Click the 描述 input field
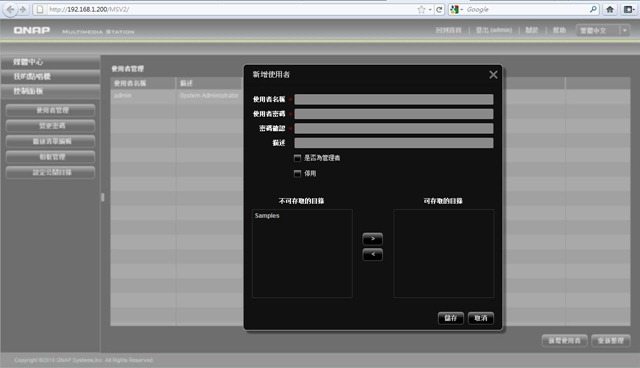Viewport: 640px width, 368px height. coord(394,143)
